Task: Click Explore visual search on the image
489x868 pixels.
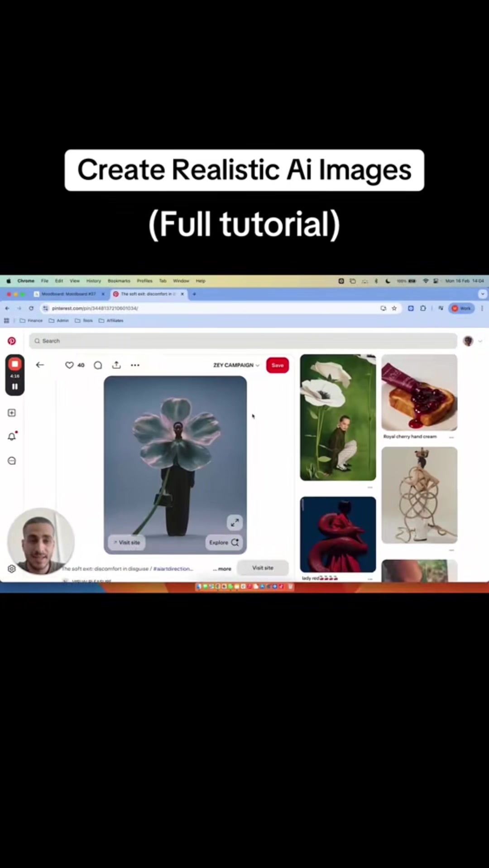Action: (224, 542)
